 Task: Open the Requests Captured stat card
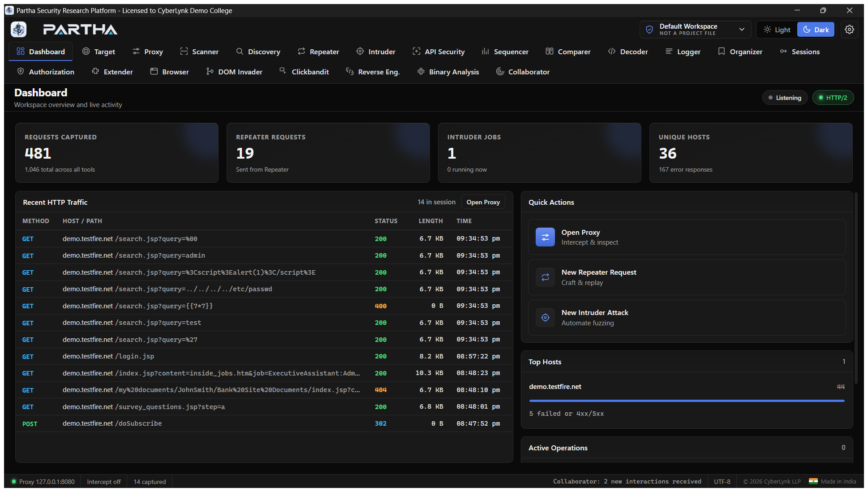[117, 153]
